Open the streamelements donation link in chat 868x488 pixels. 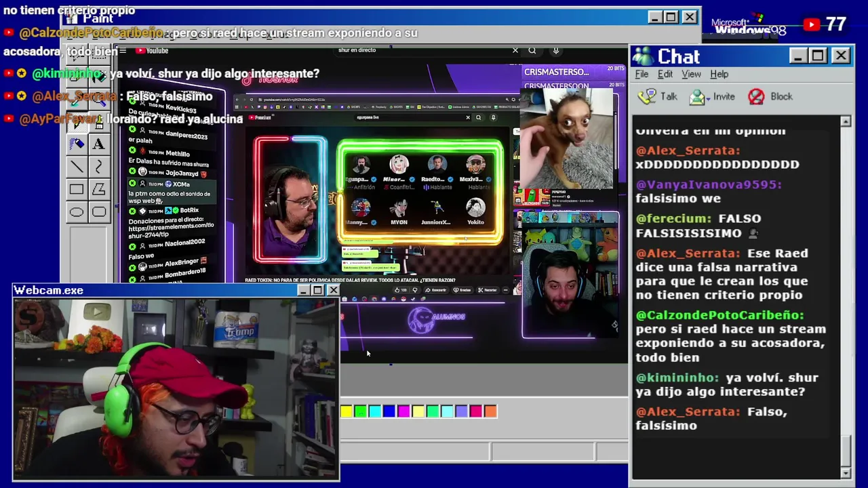pos(171,229)
